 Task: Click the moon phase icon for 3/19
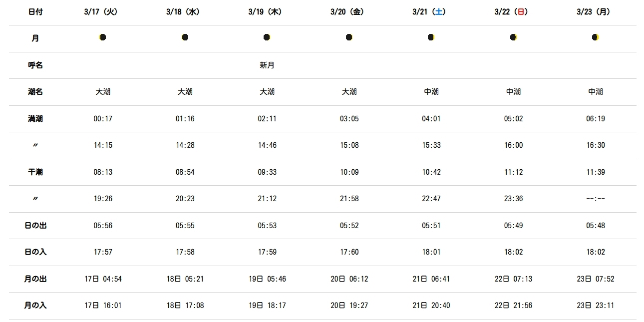pyautogui.click(x=267, y=37)
